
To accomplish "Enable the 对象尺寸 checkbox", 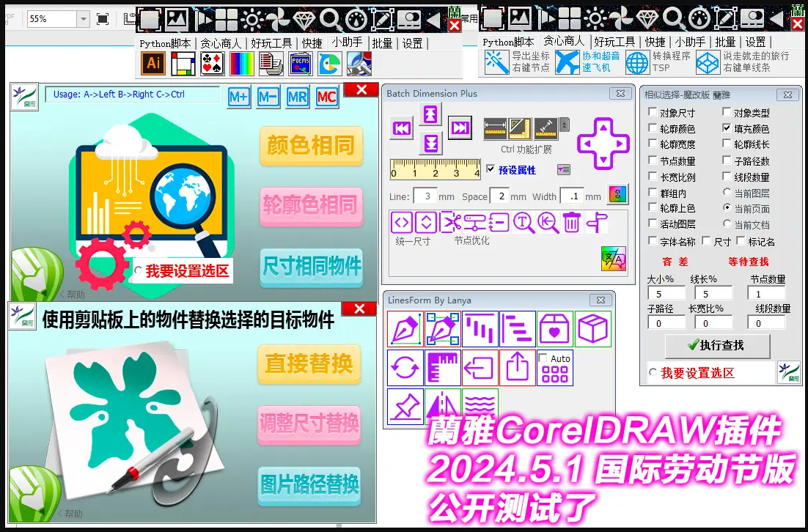I will (653, 112).
